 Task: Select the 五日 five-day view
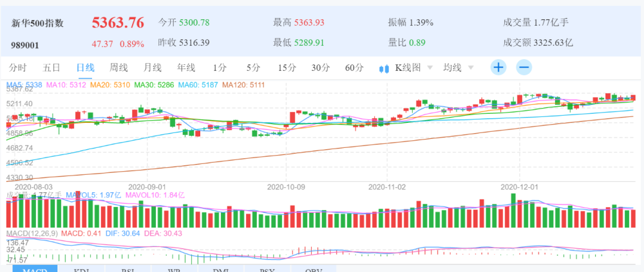pyautogui.click(x=52, y=68)
